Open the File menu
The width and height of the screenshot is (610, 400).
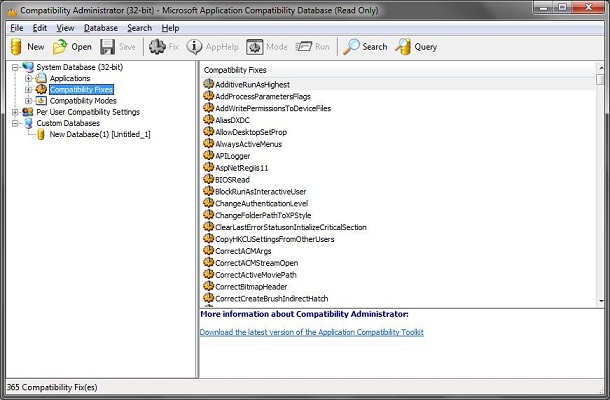coord(17,28)
